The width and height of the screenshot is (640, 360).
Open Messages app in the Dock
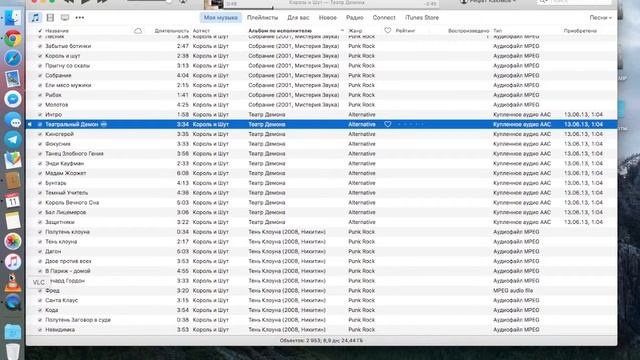tap(13, 120)
